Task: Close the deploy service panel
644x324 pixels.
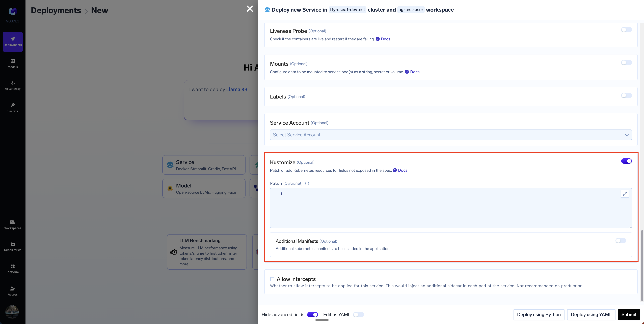Action: [x=250, y=9]
